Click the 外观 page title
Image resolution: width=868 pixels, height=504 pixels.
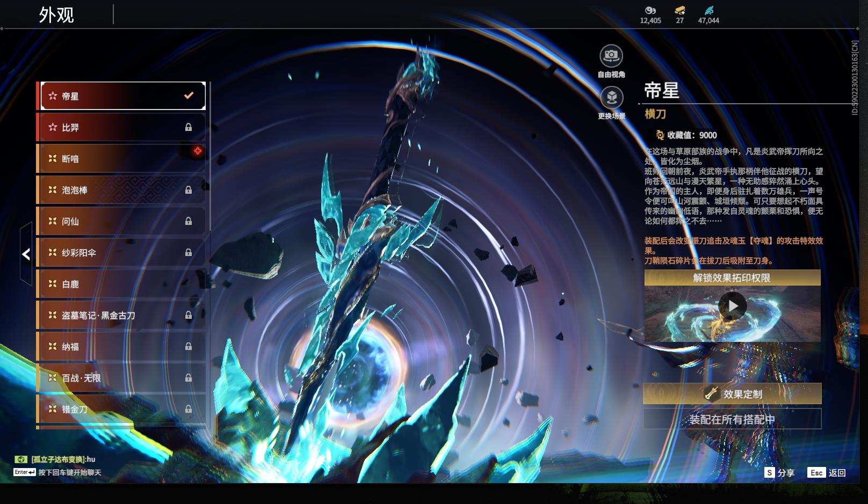click(56, 14)
